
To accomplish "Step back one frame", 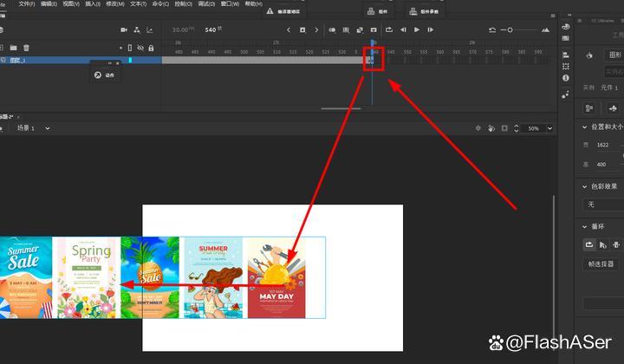I will 403,29.
